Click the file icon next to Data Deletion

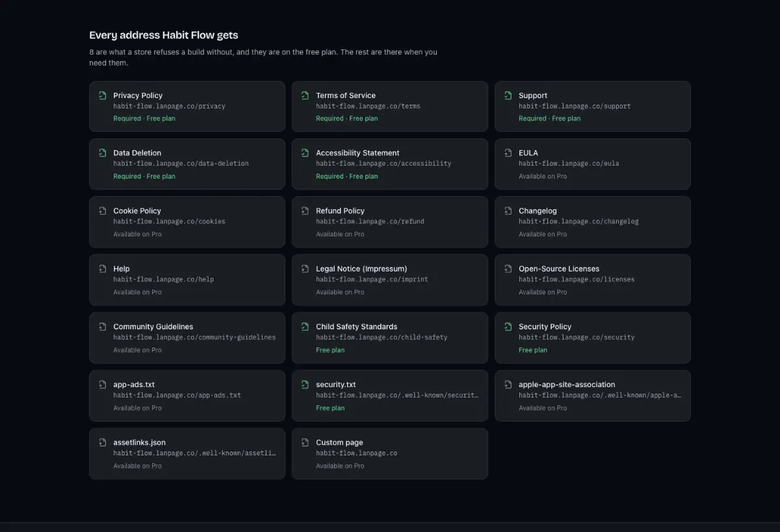(x=103, y=153)
